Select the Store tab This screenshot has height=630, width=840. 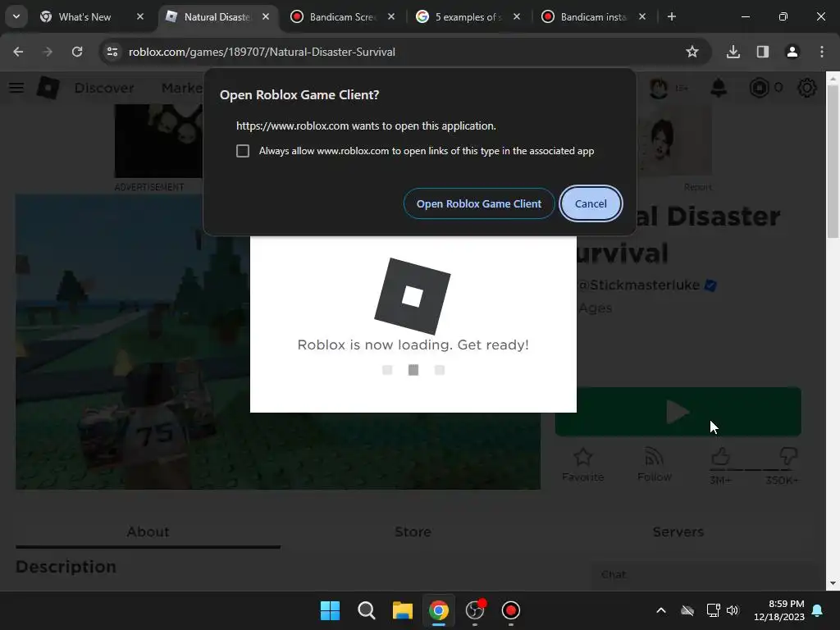tap(413, 532)
